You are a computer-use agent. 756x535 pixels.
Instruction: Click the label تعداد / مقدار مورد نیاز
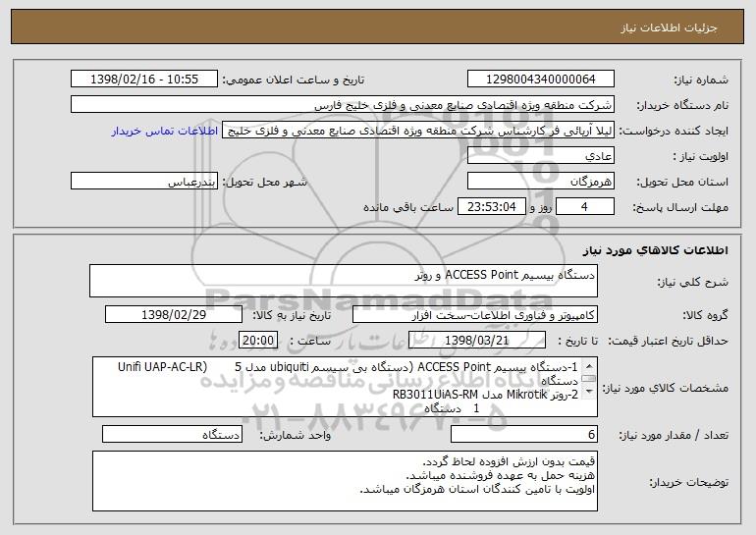674,435
